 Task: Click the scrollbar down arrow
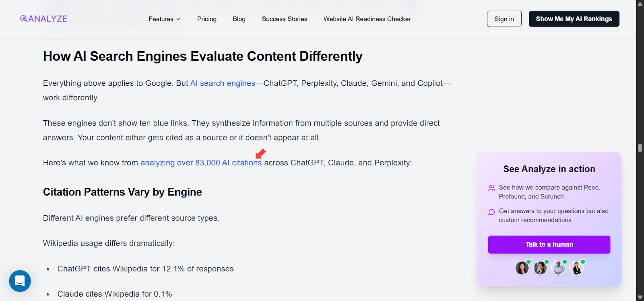tap(640, 297)
